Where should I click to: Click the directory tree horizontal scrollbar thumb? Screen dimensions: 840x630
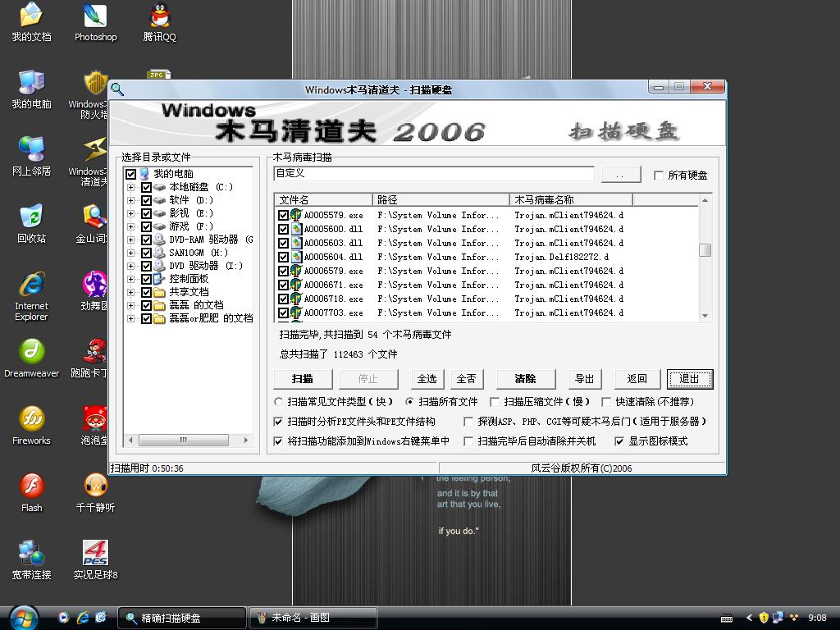click(x=183, y=440)
